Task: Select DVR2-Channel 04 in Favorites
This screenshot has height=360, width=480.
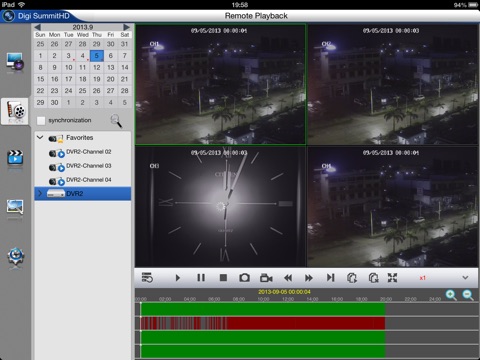Action: [x=83, y=180]
